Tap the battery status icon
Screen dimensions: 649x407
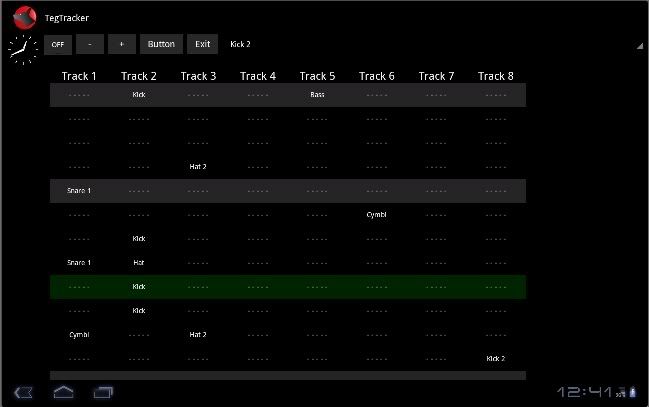[632, 391]
